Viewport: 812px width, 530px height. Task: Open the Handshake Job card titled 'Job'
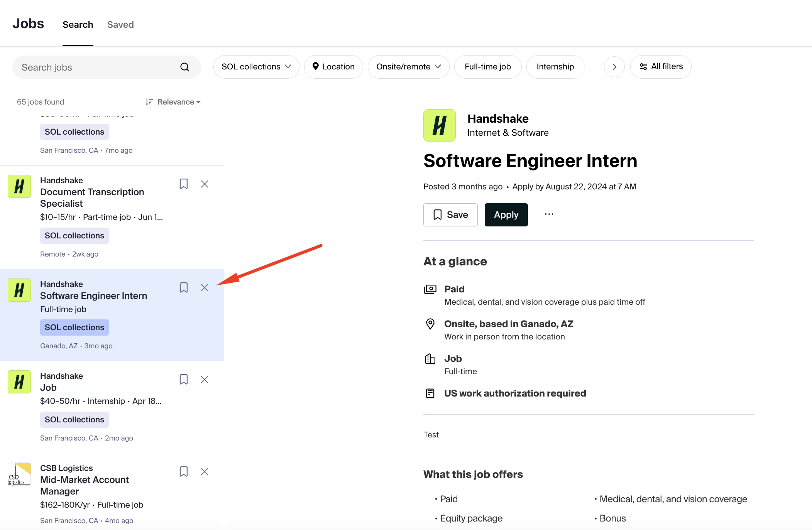(48, 388)
